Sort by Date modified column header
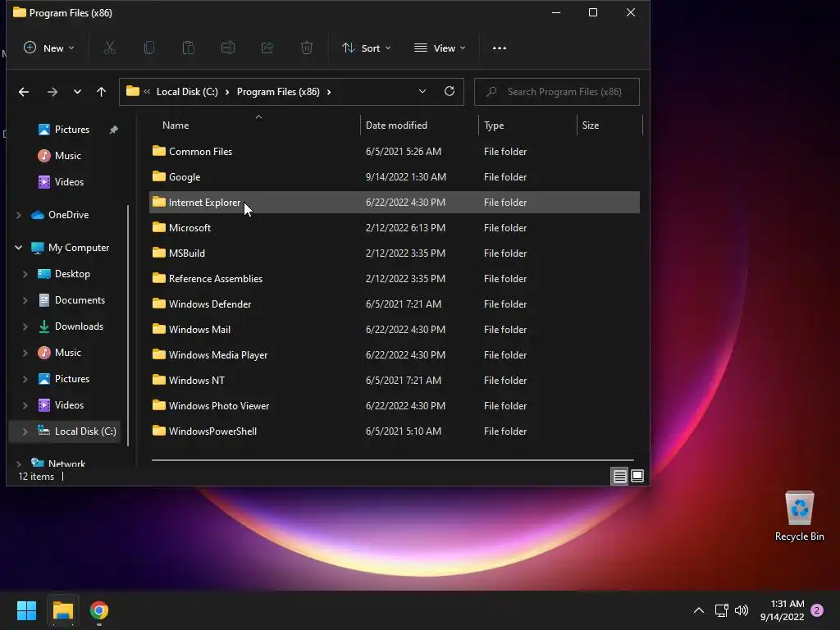This screenshot has height=630, width=840. point(419,126)
